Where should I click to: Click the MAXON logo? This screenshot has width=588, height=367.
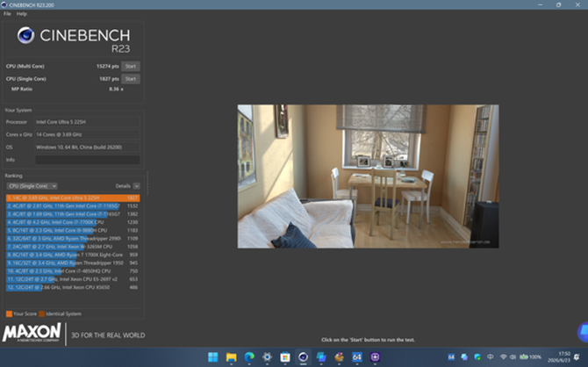pyautogui.click(x=32, y=333)
